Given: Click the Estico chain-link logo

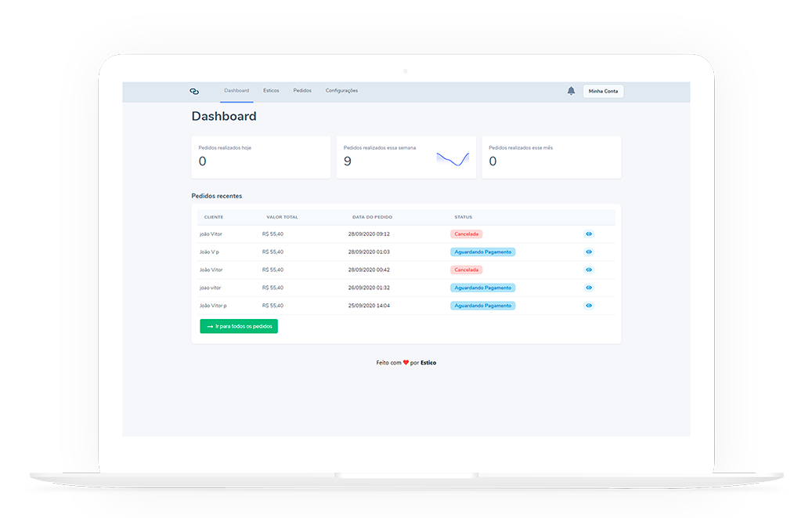Looking at the screenshot, I should coord(194,91).
